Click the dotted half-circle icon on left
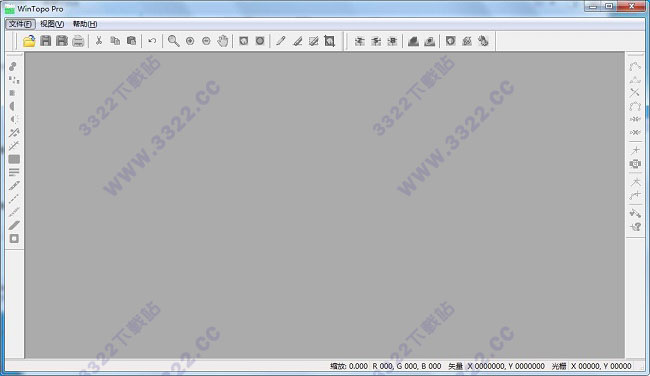 (14, 119)
